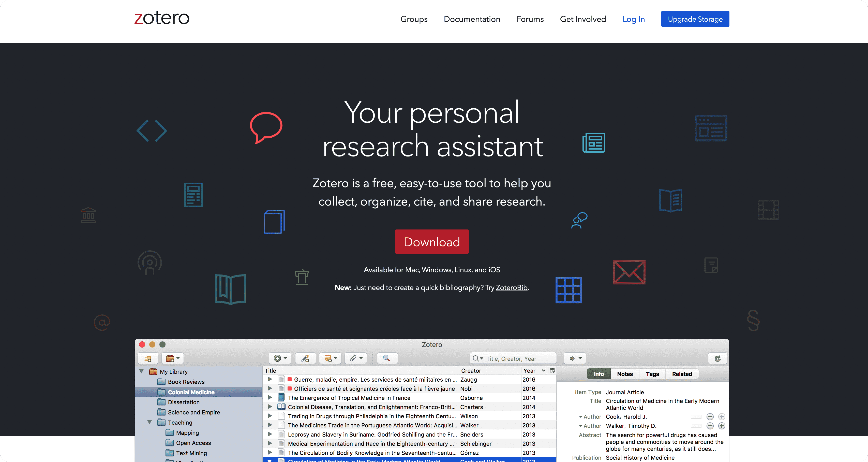Follow the iOS link
Screen dimensions: 868x462
click(494, 270)
